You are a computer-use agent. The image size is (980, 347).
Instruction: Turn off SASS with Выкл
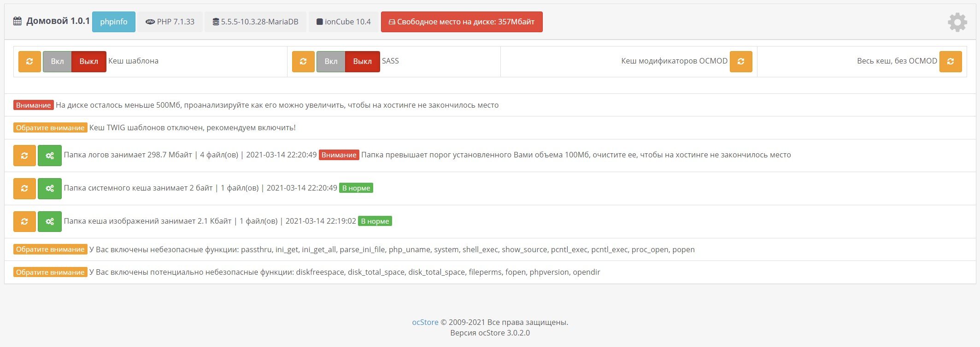[x=363, y=62]
